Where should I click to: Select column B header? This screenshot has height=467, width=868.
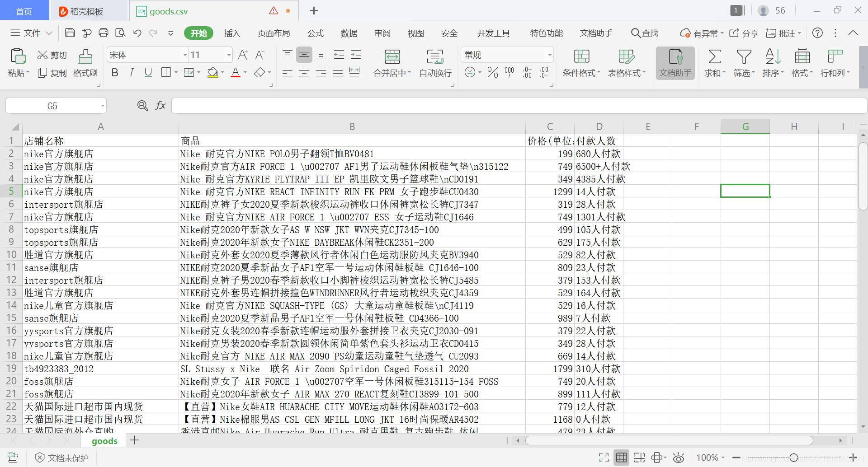coord(352,126)
